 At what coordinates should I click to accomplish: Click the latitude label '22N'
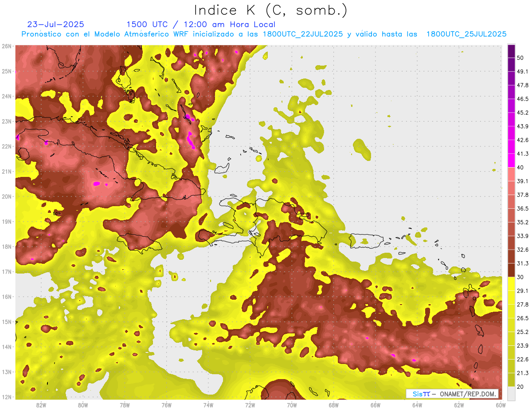(7, 146)
